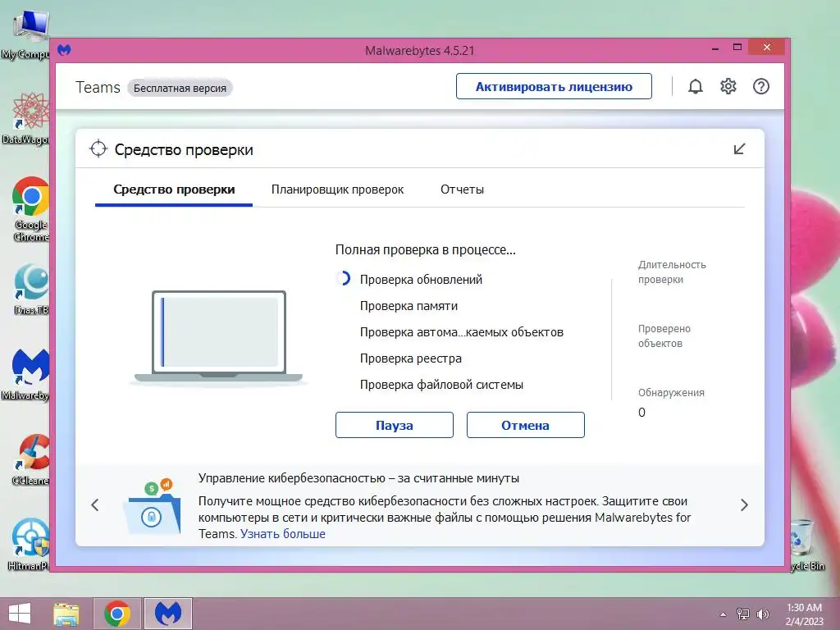Viewport: 840px width, 630px height.
Task: Open Malwarebytes settings gear icon
Action: [x=728, y=86]
